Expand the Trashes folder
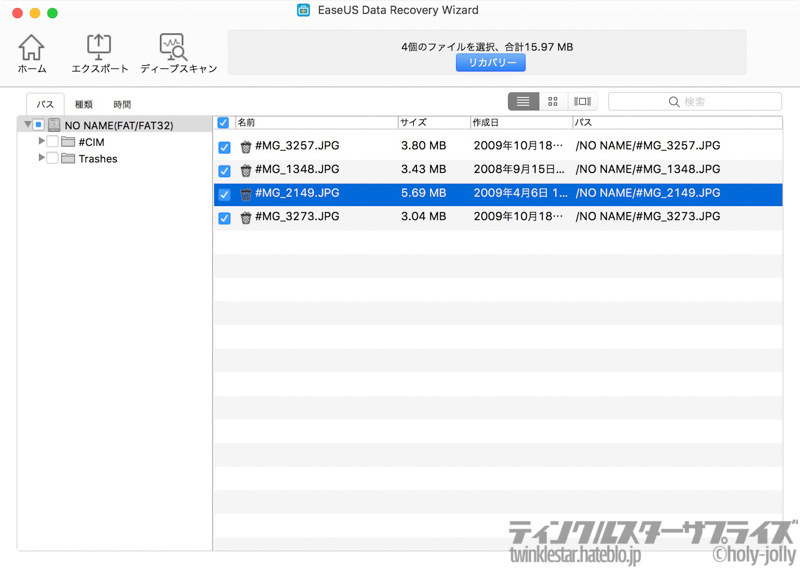The height and width of the screenshot is (568, 800). (x=41, y=158)
